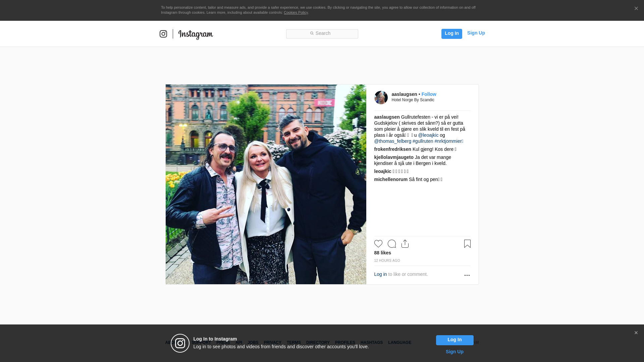Screen dimensions: 644x362
Task: Open kjellolavmjaugeto commenter profile
Action: coord(394,157)
